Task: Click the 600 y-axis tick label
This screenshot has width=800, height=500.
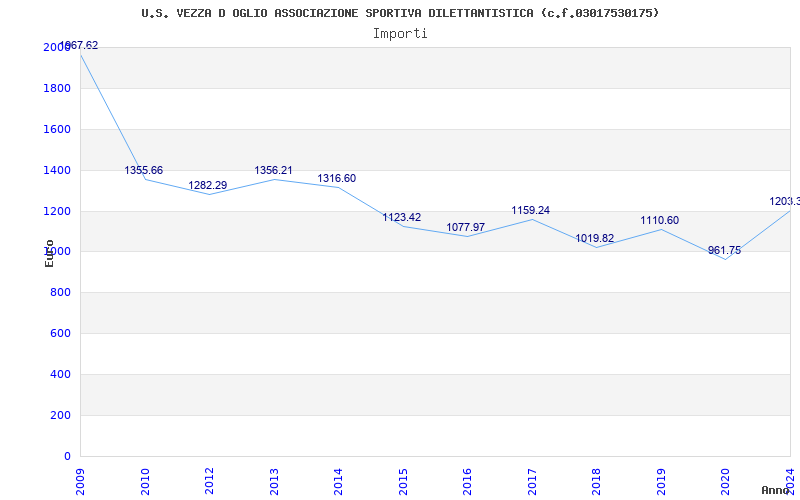Action: pyautogui.click(x=60, y=334)
